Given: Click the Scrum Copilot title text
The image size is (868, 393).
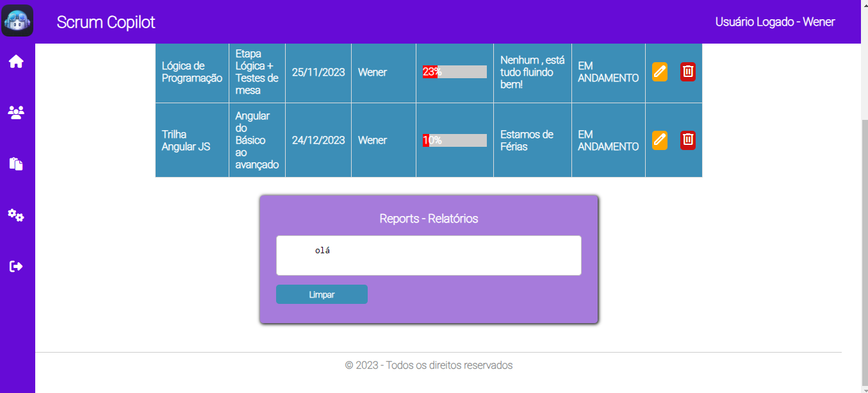Looking at the screenshot, I should click(x=106, y=21).
